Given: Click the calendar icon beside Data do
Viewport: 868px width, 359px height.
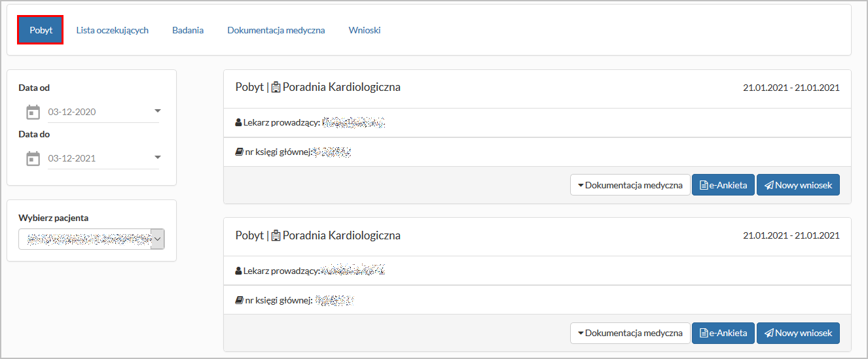Looking at the screenshot, I should pyautogui.click(x=33, y=158).
